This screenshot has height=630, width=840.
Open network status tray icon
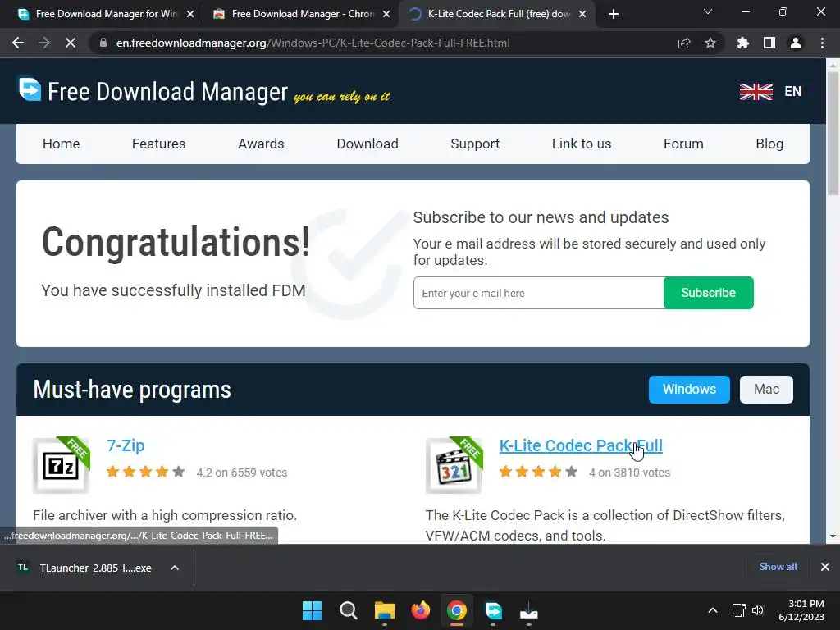point(739,610)
